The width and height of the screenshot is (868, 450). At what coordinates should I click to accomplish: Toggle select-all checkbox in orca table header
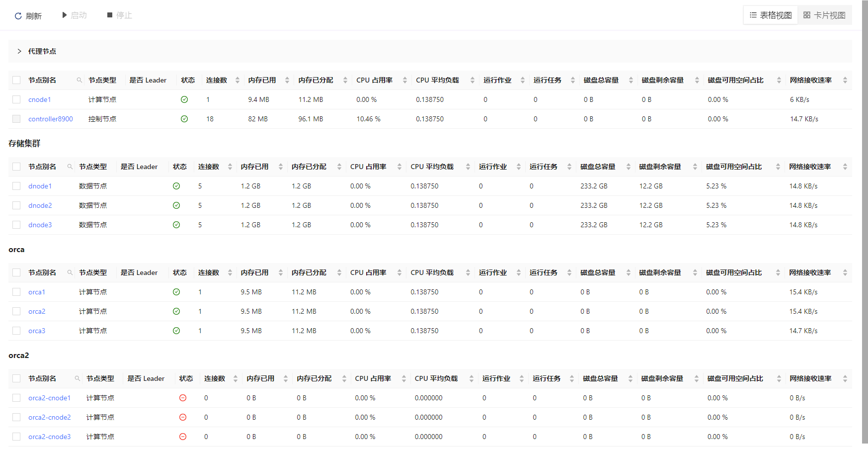[x=16, y=272]
